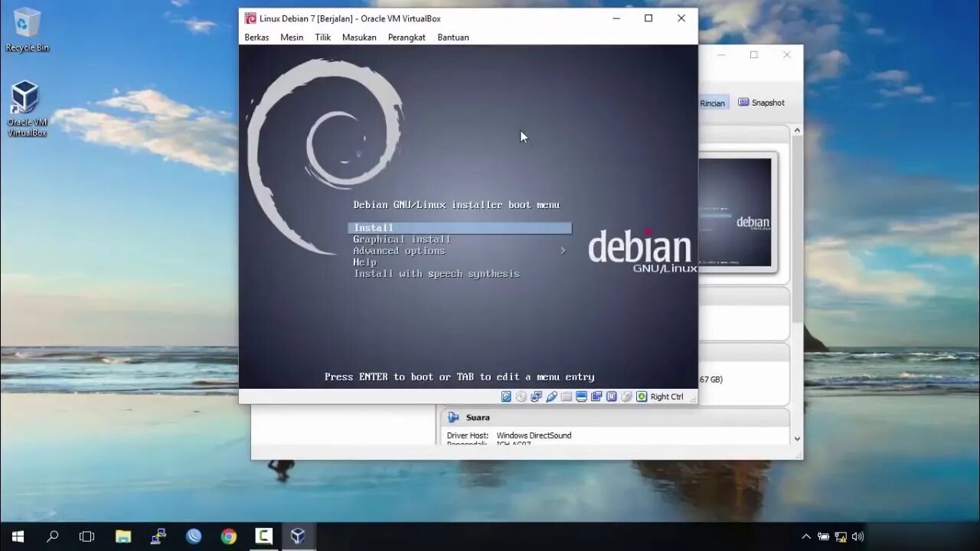Open network adapter indicator in VM status bar
The image size is (980, 551).
536,396
